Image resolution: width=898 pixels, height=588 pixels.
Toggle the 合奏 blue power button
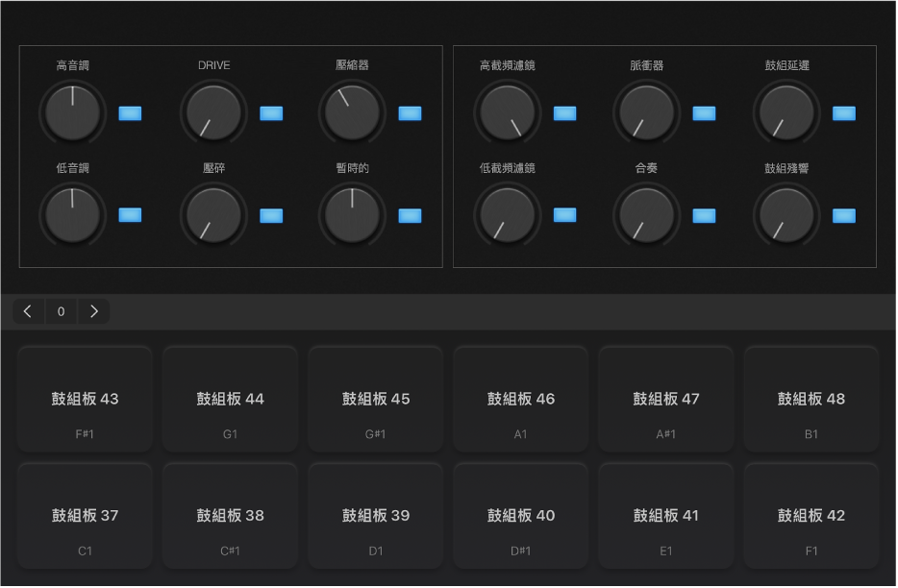[705, 216]
